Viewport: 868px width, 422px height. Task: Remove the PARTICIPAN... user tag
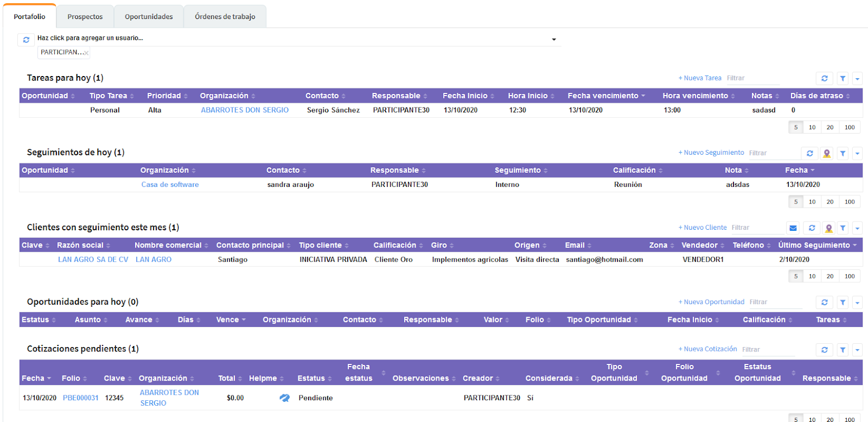(86, 53)
